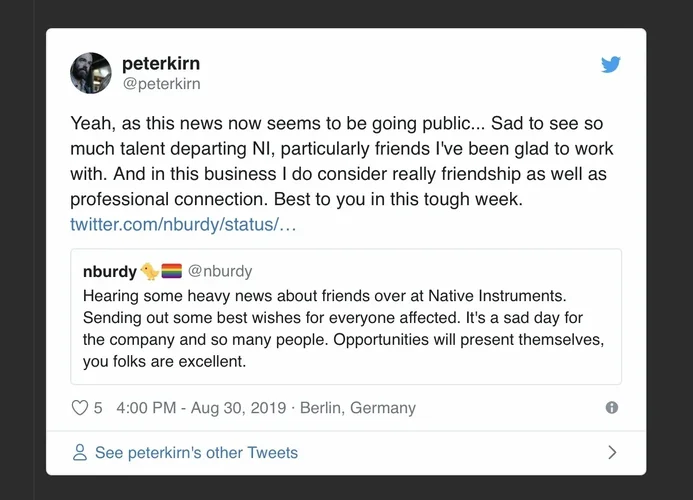Click the person icon in tweet footer
This screenshot has height=500, width=693.
[80, 453]
